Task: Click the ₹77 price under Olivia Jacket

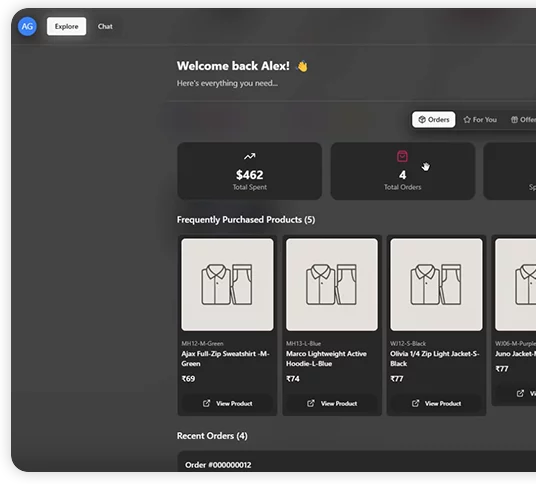Action: coord(397,379)
